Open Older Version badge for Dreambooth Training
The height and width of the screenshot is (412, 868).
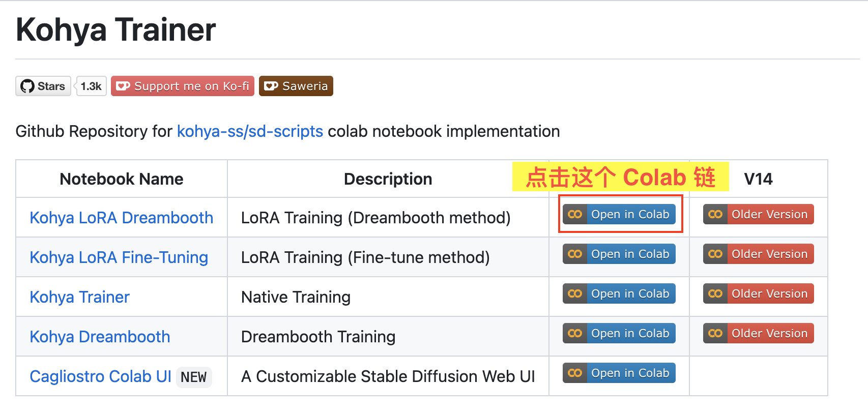coord(759,333)
